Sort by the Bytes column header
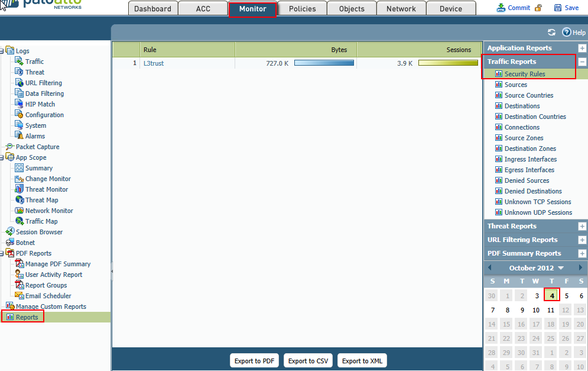The width and height of the screenshot is (588, 371). 296,50
